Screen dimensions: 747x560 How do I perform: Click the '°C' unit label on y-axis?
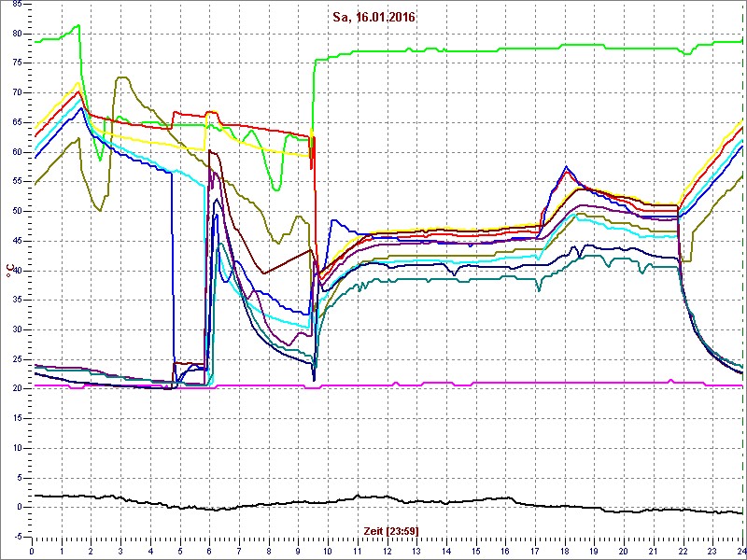(9, 270)
